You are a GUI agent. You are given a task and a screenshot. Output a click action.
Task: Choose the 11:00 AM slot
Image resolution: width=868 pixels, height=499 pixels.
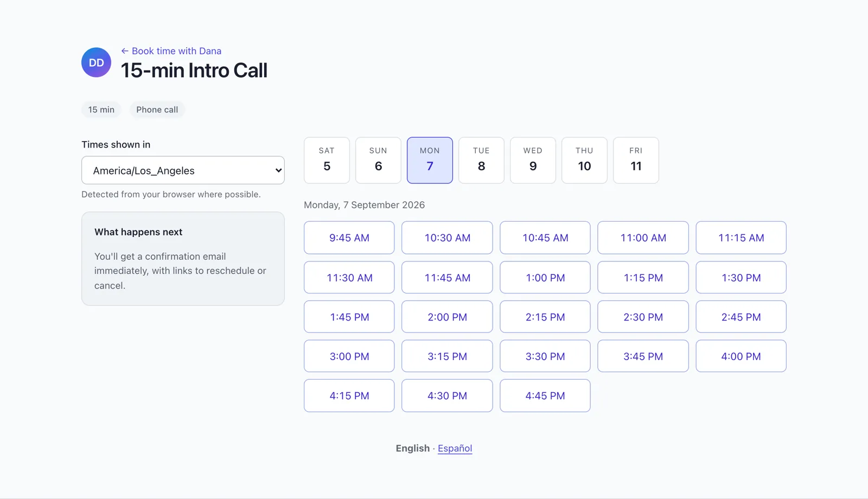coord(643,238)
